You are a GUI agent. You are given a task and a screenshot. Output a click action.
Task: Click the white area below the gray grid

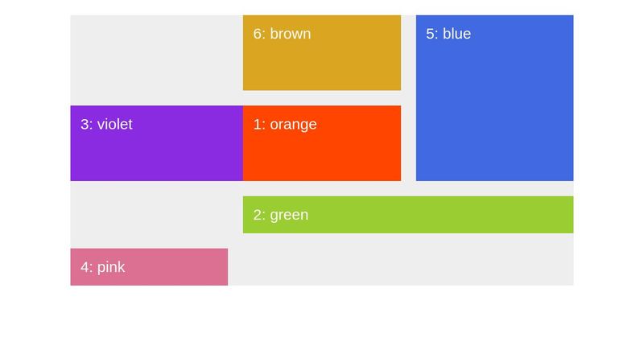tap(322, 323)
